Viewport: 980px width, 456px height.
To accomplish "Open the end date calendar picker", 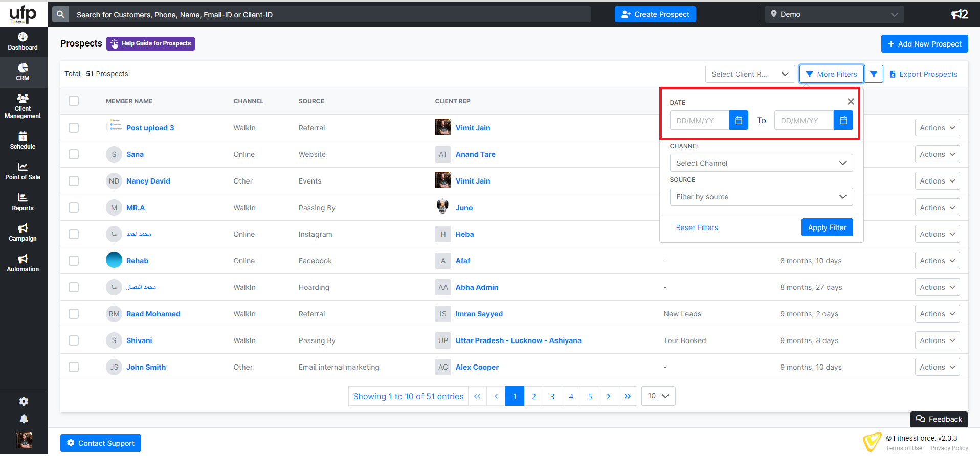I will click(x=843, y=121).
